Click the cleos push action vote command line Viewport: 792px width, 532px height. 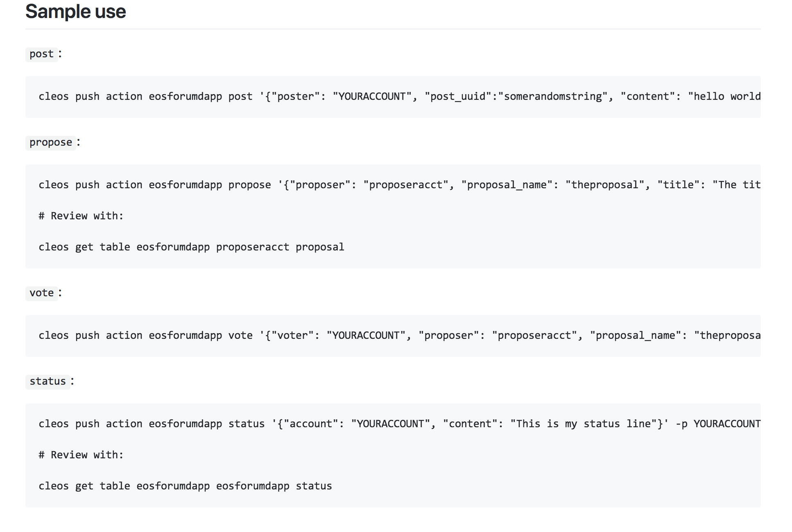(x=400, y=336)
